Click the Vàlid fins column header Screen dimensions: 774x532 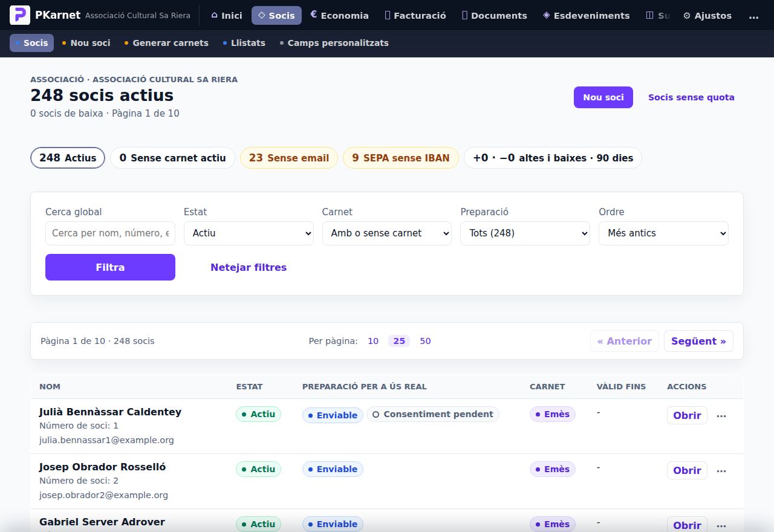pyautogui.click(x=621, y=386)
